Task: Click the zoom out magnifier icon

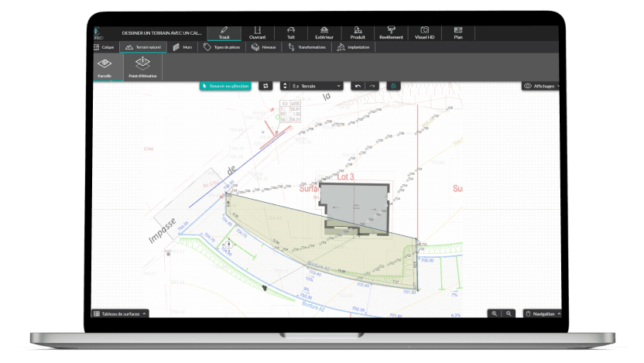Action: tap(509, 313)
